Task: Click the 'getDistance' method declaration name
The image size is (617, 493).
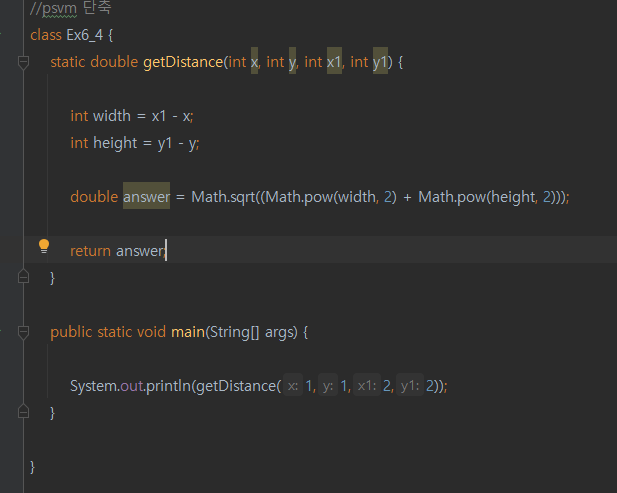Action: click(x=183, y=62)
